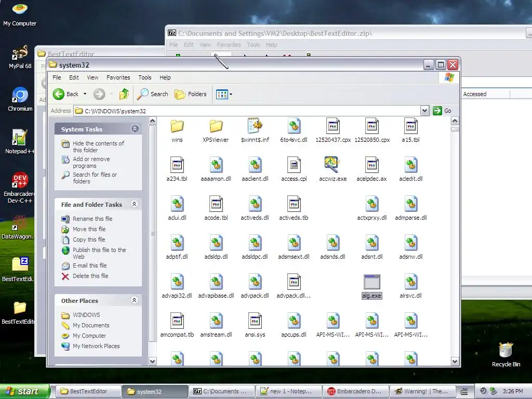Select the acode.tbl file icon
Image resolution: width=532 pixels, height=399 pixels.
pos(216,204)
